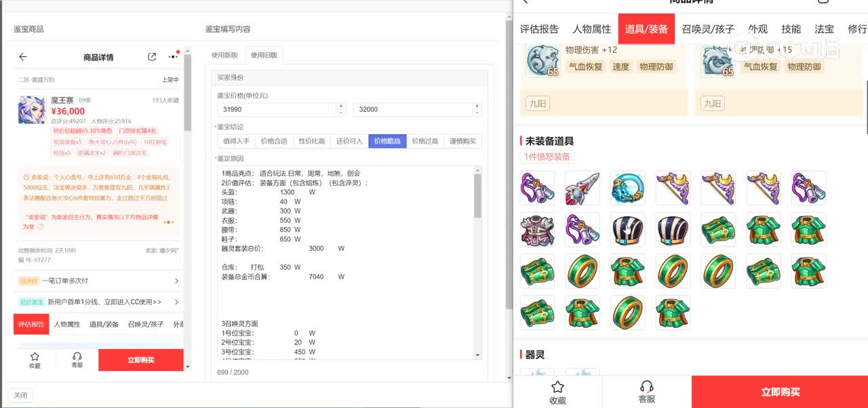The width and height of the screenshot is (868, 408).
Task: Choose the 价格略高 conclusion
Action: click(388, 141)
